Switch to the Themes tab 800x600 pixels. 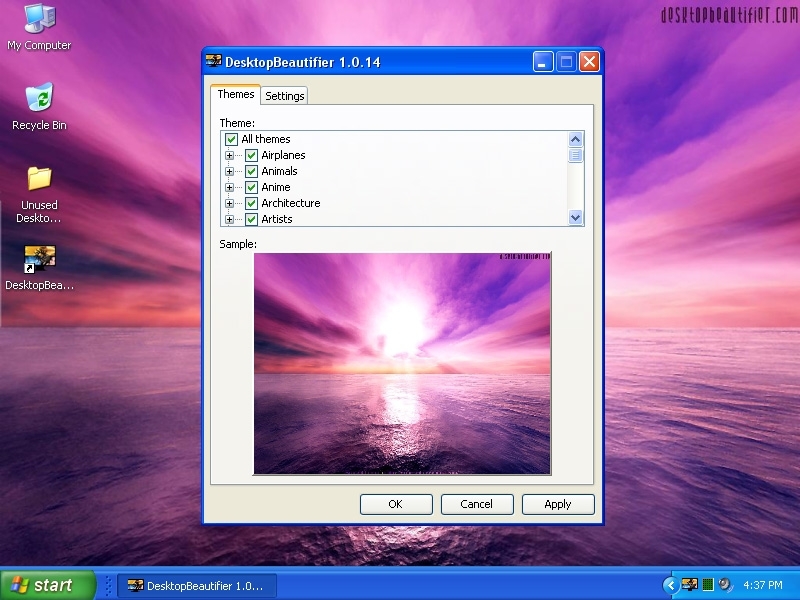coord(235,94)
